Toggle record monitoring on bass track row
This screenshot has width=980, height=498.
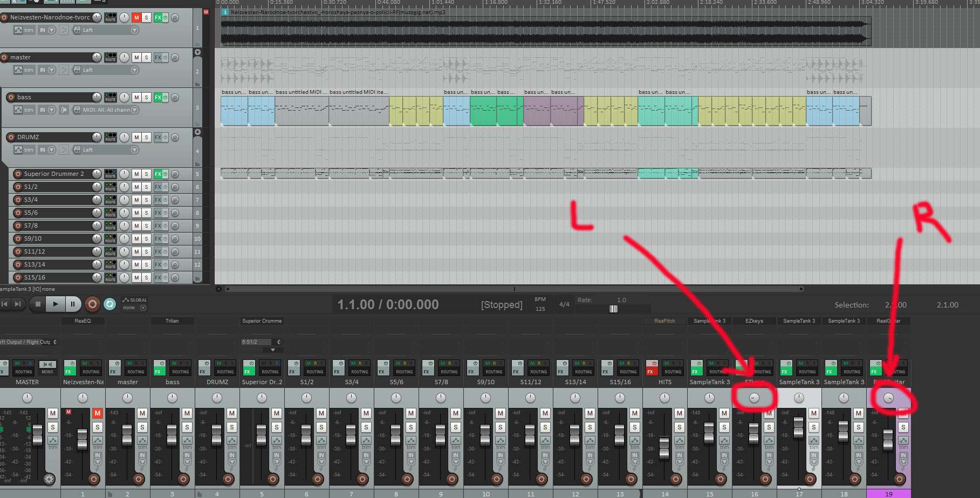pos(64,110)
